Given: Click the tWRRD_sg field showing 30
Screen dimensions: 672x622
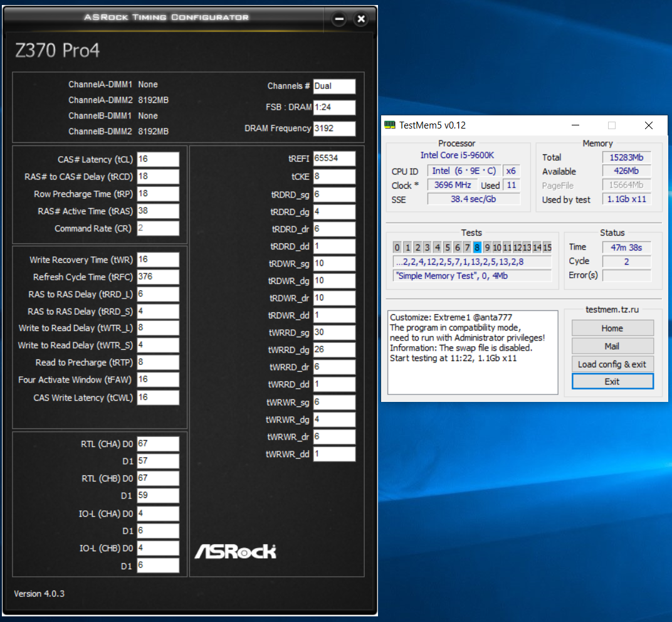Looking at the screenshot, I should (x=334, y=332).
